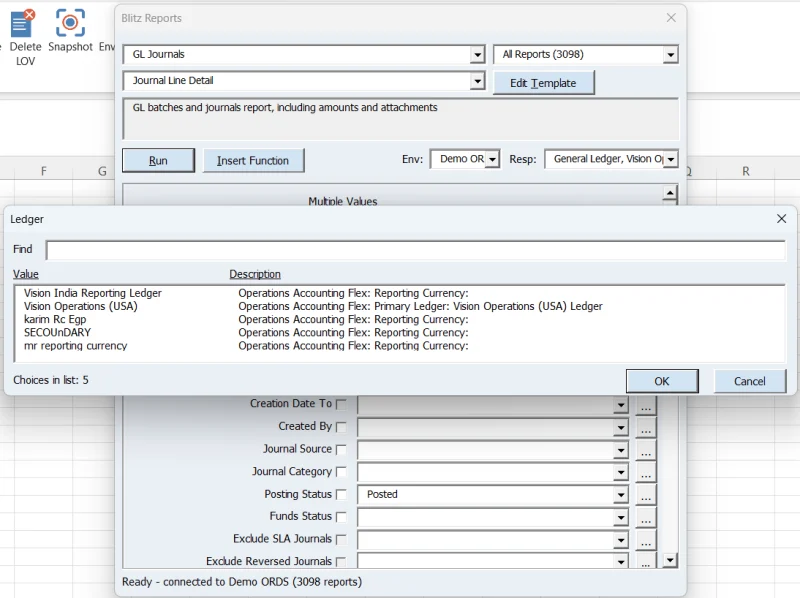Open Creation Date To ellipsis LOV button
Viewport: 800px width, 598px height.
coord(645,406)
